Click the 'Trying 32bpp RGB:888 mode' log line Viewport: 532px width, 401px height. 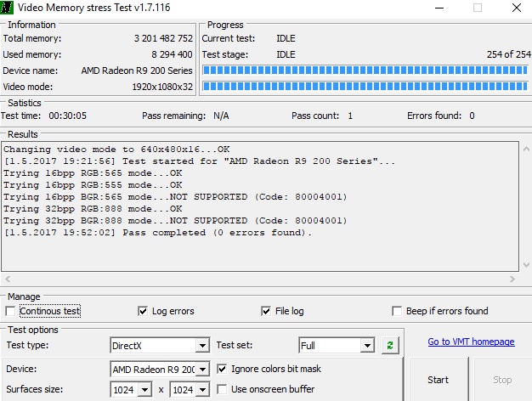point(93,209)
